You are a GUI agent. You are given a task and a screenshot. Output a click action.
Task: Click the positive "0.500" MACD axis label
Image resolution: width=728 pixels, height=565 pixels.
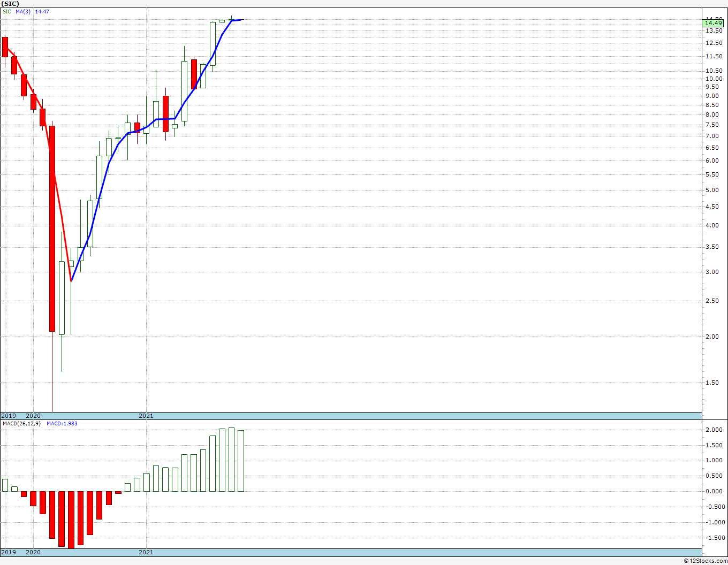[x=714, y=476]
